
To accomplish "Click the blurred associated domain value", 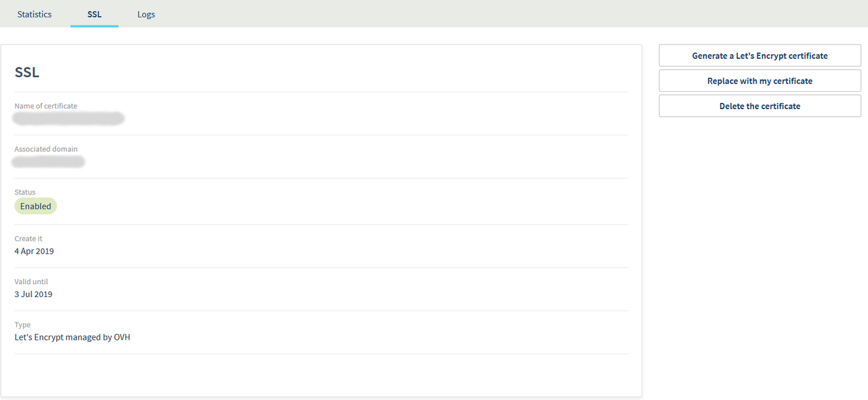I will pyautogui.click(x=48, y=161).
